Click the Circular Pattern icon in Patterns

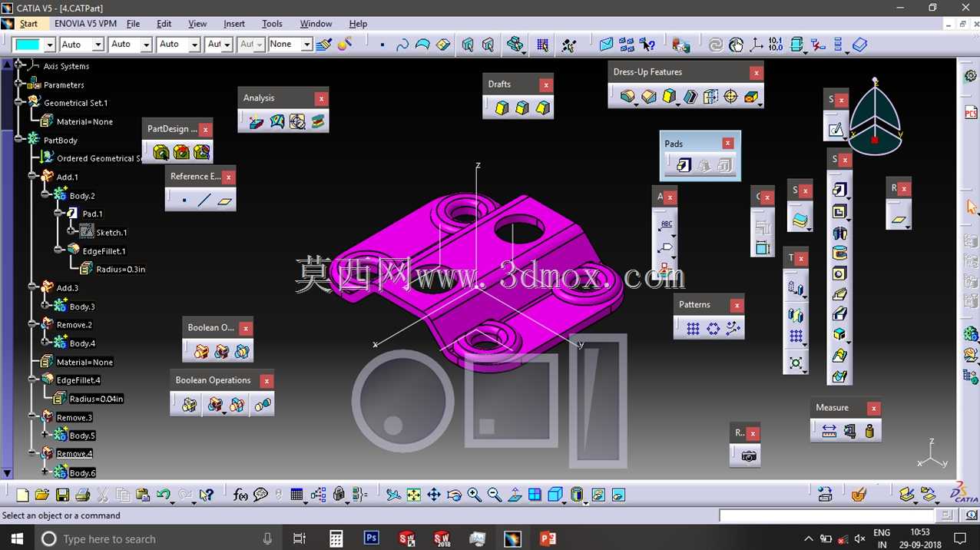tap(713, 328)
